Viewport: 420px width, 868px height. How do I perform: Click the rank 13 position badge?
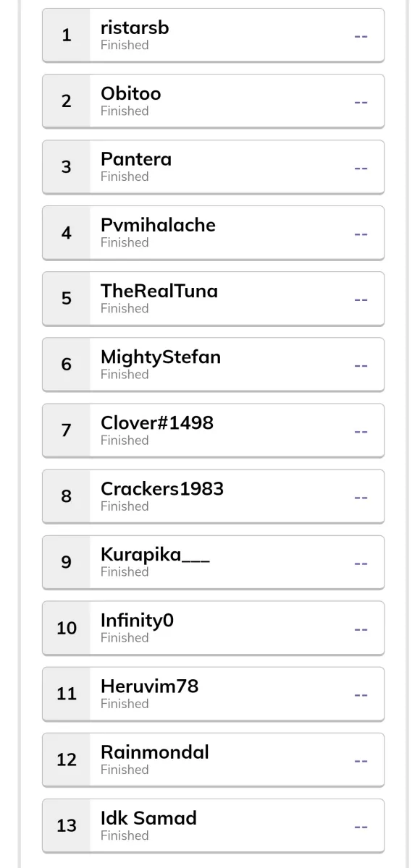67,825
